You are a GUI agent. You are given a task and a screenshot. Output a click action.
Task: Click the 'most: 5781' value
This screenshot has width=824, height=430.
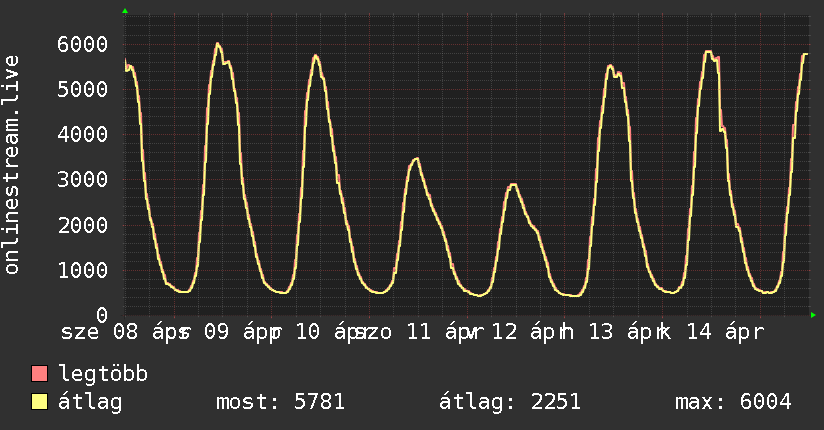[x=281, y=402]
